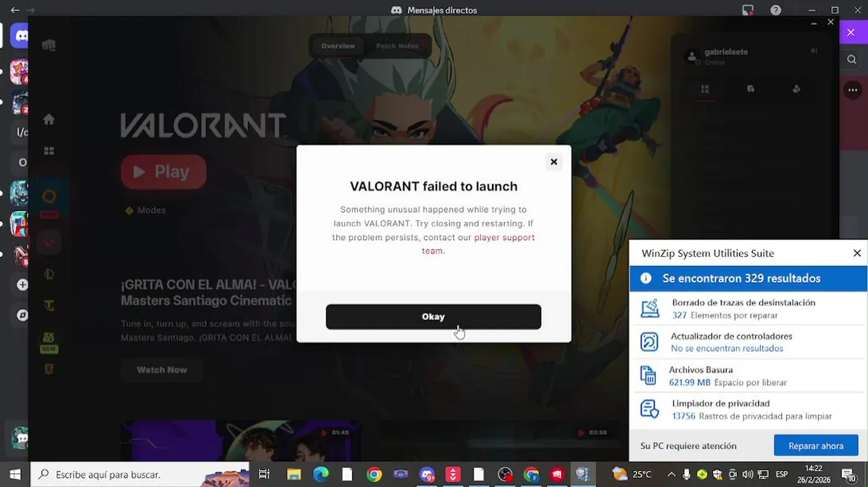This screenshot has height=487, width=868.
Task: Open Riot Client red taskbar icon
Action: pos(558,475)
